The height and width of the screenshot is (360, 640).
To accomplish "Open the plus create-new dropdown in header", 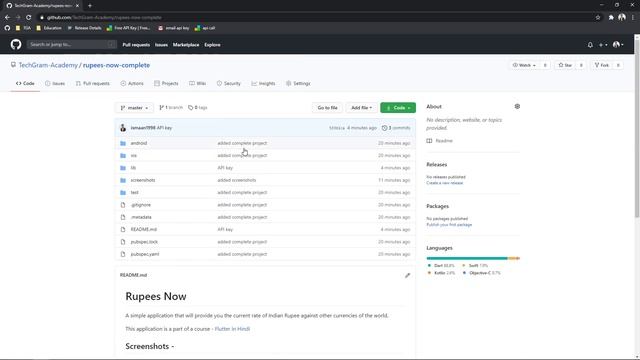I will pos(603,45).
